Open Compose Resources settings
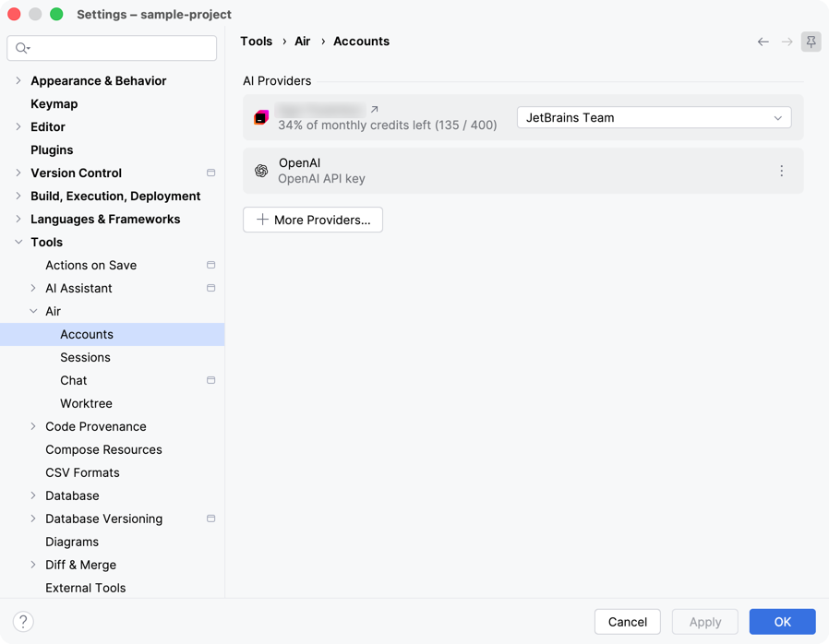 click(x=103, y=449)
